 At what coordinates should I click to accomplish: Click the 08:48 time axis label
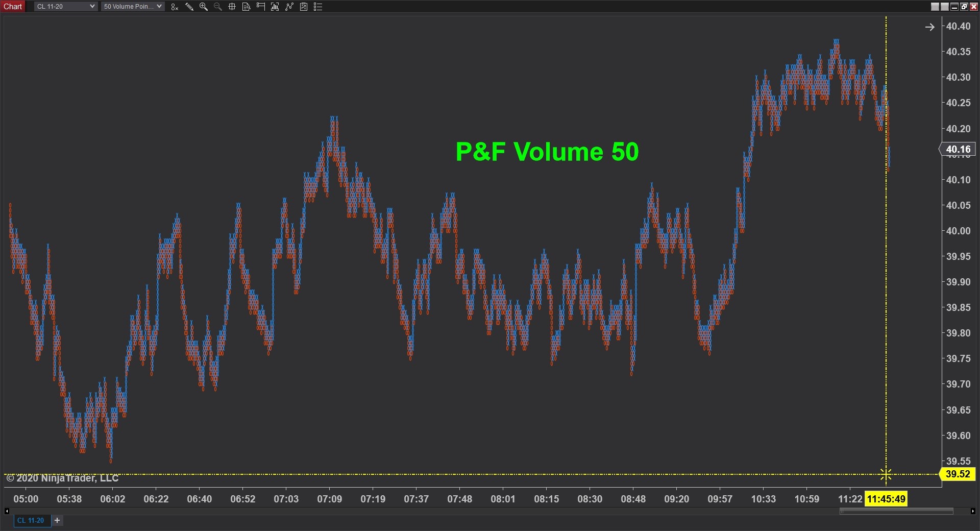tap(633, 499)
